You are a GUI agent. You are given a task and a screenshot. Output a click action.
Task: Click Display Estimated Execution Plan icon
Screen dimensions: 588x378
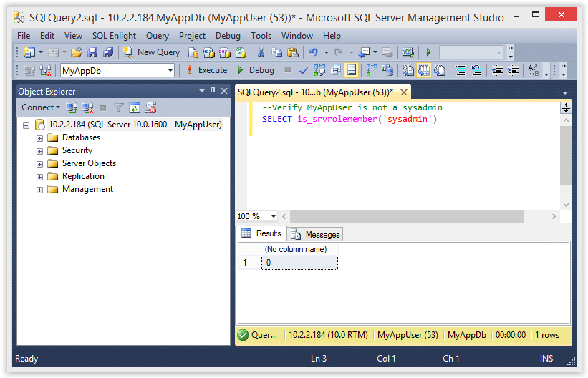[x=319, y=70]
